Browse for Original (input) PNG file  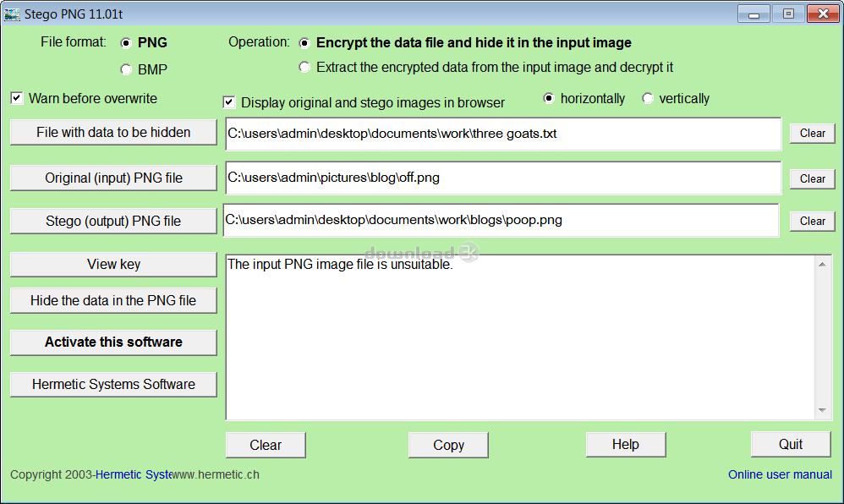(x=113, y=178)
